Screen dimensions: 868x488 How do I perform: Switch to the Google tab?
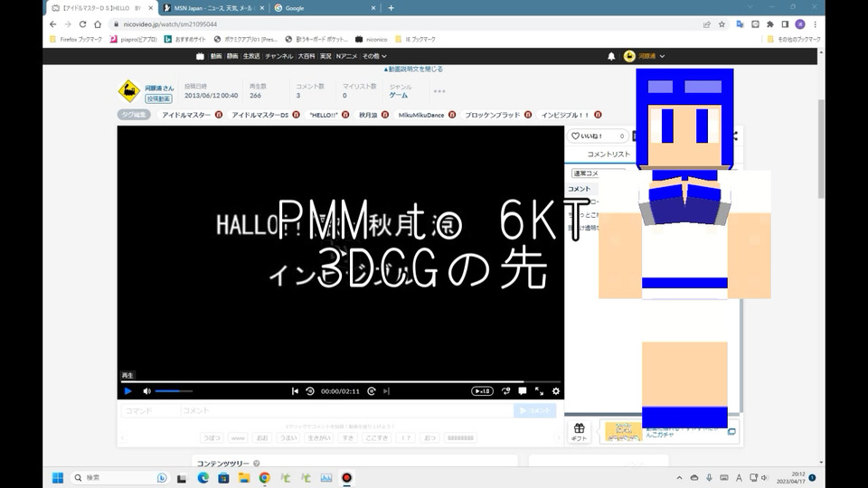325,8
